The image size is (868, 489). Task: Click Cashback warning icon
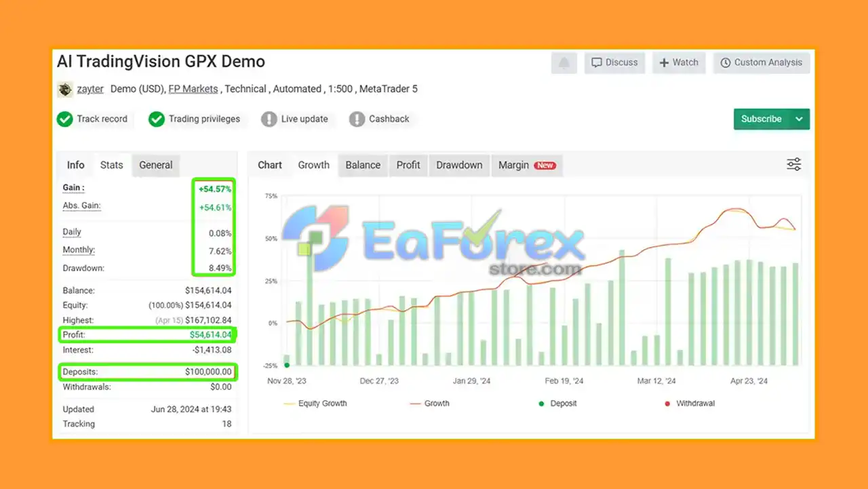click(x=357, y=119)
